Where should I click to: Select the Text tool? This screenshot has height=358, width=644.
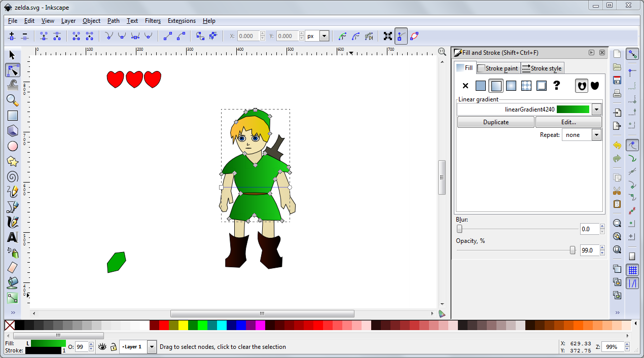click(x=13, y=237)
